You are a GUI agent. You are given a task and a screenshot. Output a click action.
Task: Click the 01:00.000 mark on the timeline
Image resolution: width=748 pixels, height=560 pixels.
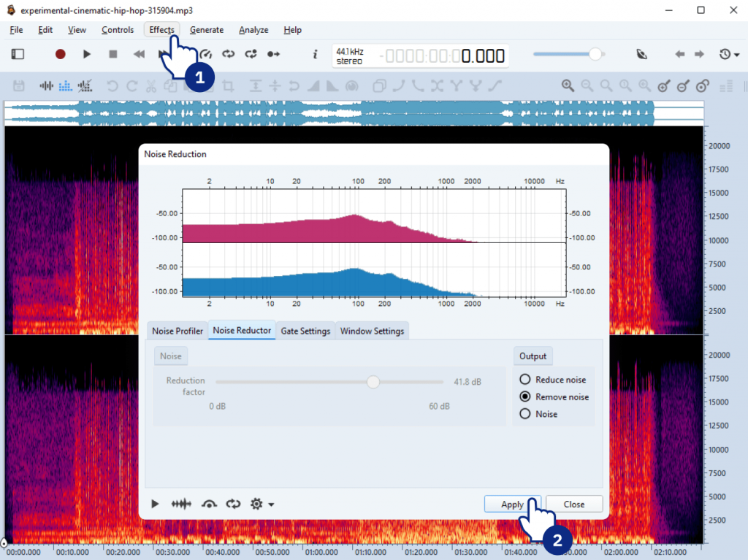[x=321, y=552]
